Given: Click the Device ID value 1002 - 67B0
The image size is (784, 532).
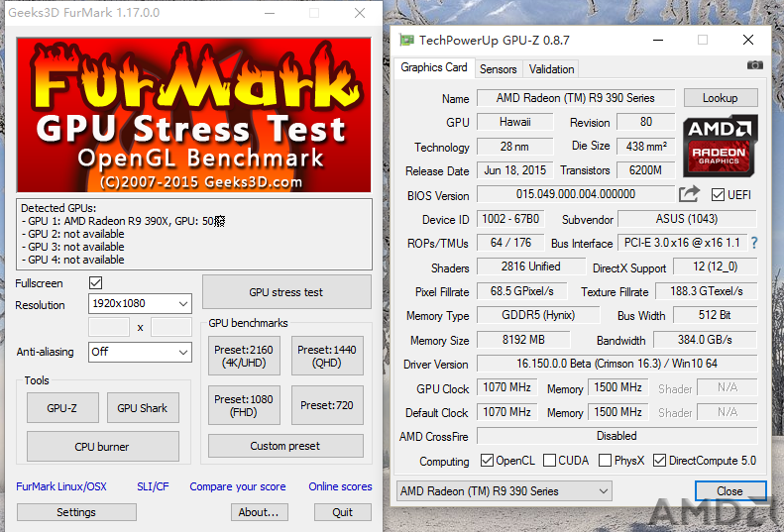Looking at the screenshot, I should pos(510,219).
